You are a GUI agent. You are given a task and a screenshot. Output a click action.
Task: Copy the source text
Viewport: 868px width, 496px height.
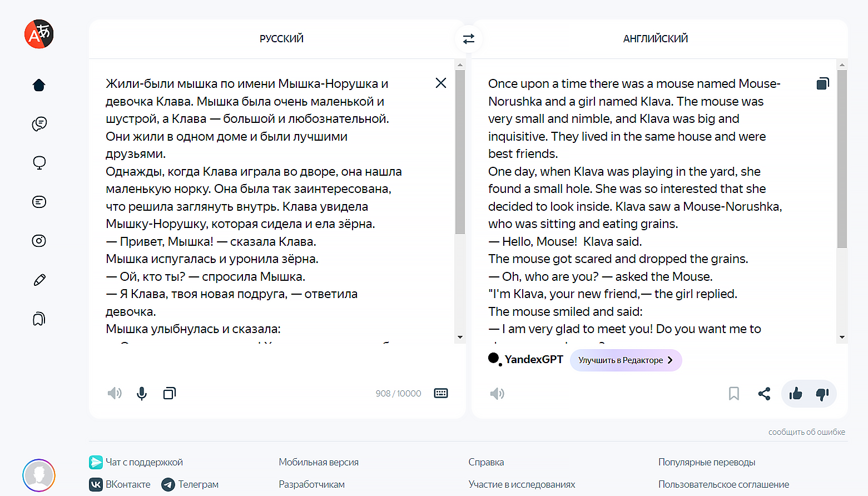[170, 394]
